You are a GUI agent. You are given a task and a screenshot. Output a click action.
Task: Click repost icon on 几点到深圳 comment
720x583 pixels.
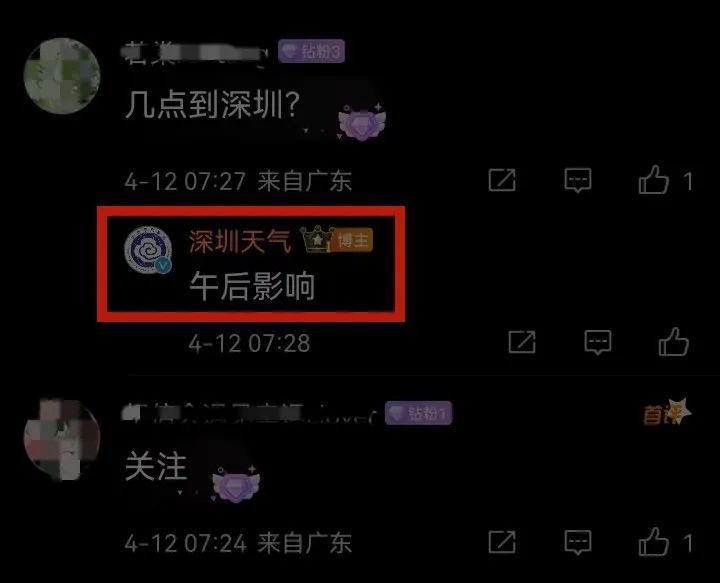point(502,180)
